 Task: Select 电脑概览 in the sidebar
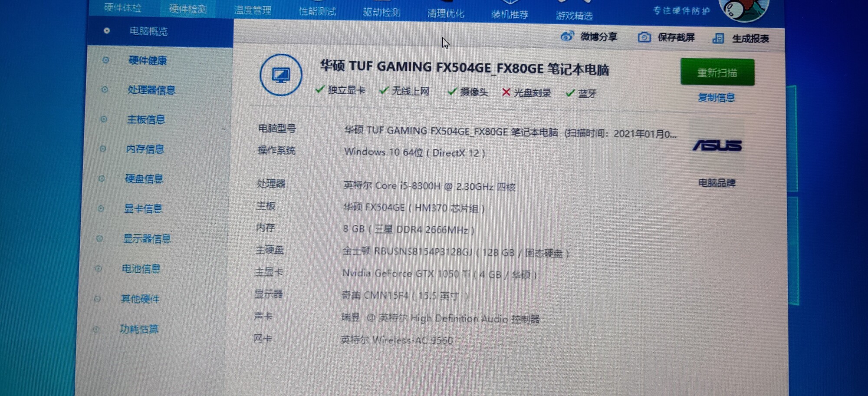pyautogui.click(x=148, y=31)
